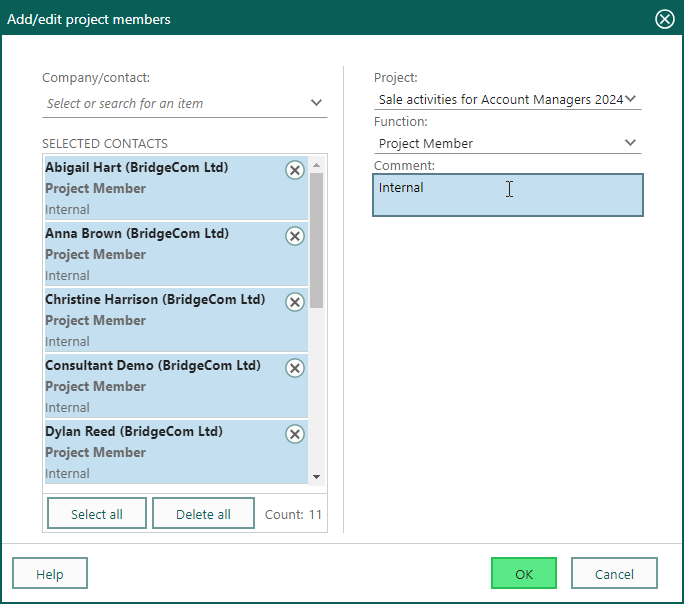The width and height of the screenshot is (684, 604).
Task: Select the Christine Harrison (BridgeCom Ltd) name
Action: click(x=155, y=299)
